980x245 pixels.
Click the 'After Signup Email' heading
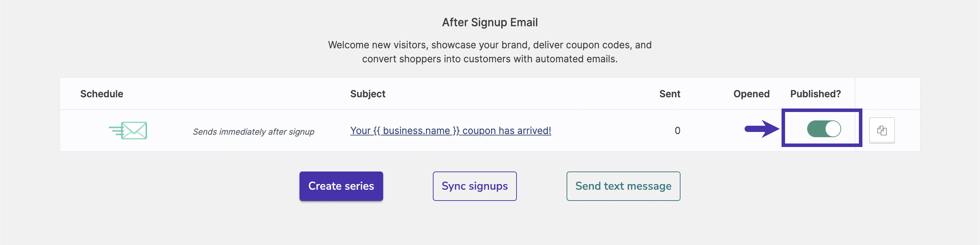click(x=490, y=22)
